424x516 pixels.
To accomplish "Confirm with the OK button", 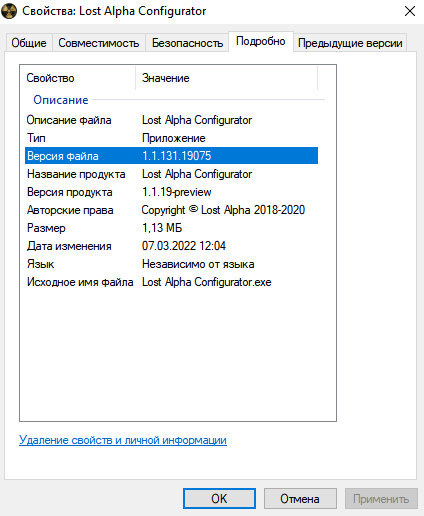I will tap(219, 499).
